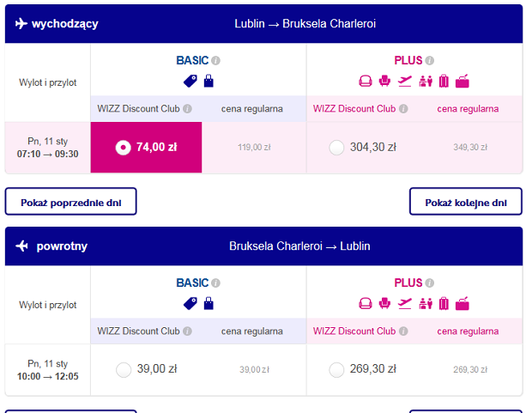This screenshot has height=413, width=532.
Task: Choose the 269,30 zł return PLUS fare
Action: tap(336, 370)
